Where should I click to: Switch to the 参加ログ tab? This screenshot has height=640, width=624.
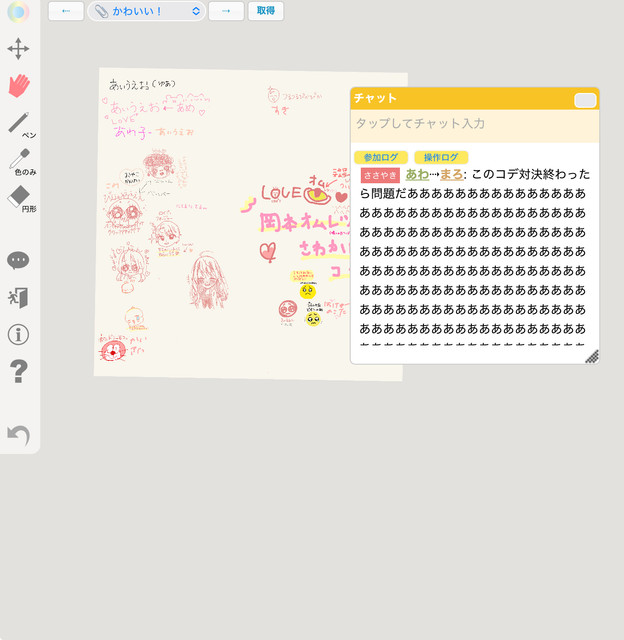pos(380,158)
